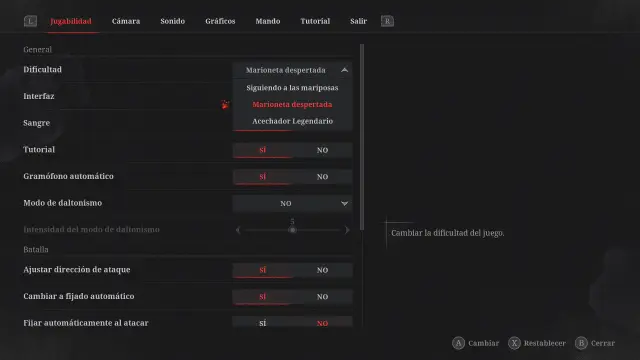Viewport: 640px width, 360px height.
Task: Click the Cerrar button label
Action: click(x=603, y=343)
